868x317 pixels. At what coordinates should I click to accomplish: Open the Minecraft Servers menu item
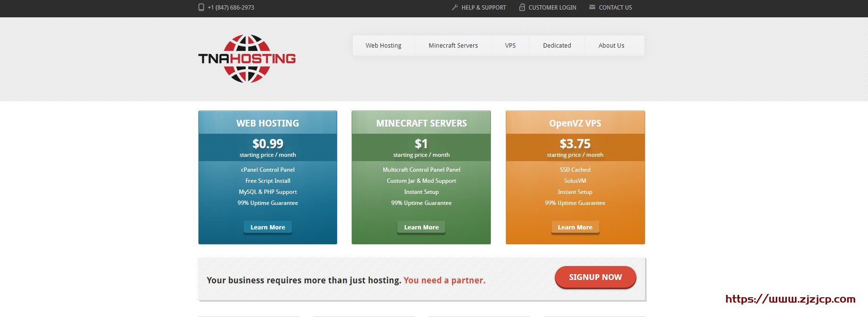point(453,46)
